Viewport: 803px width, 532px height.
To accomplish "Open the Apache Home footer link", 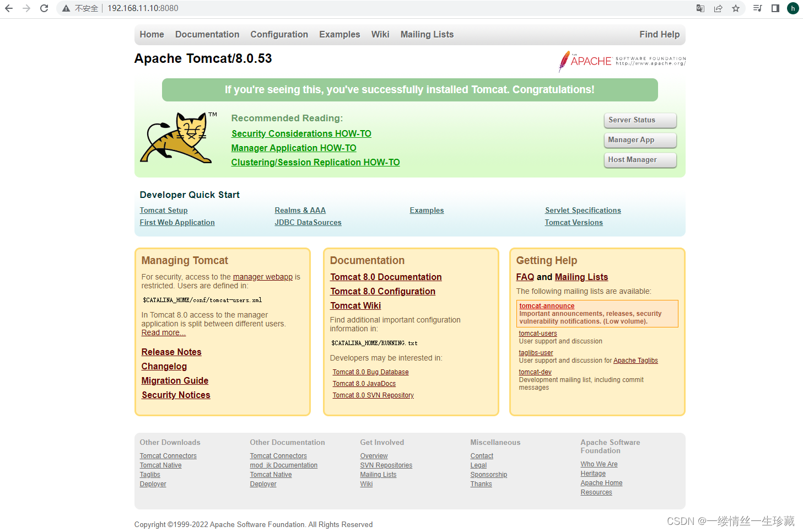I will pos(601,483).
